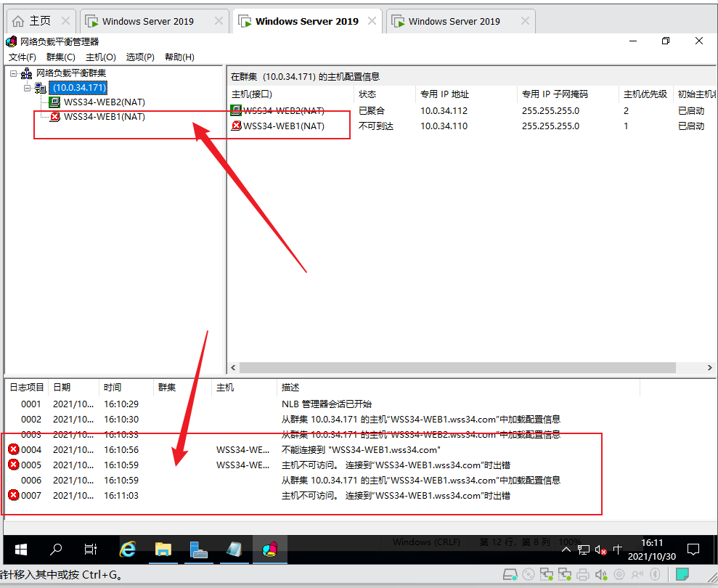Screen dimensions: 718x588
Task: Sort by 状态 column header
Action: click(385, 94)
